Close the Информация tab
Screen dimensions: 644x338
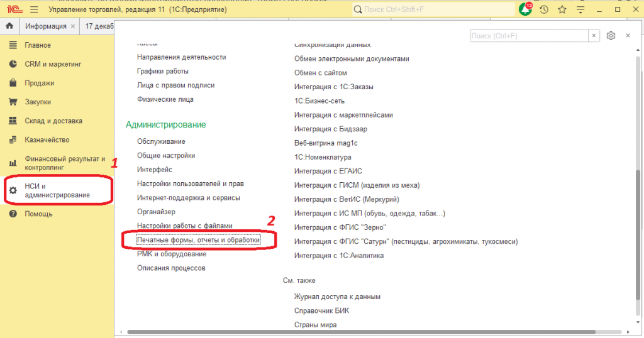coord(73,26)
